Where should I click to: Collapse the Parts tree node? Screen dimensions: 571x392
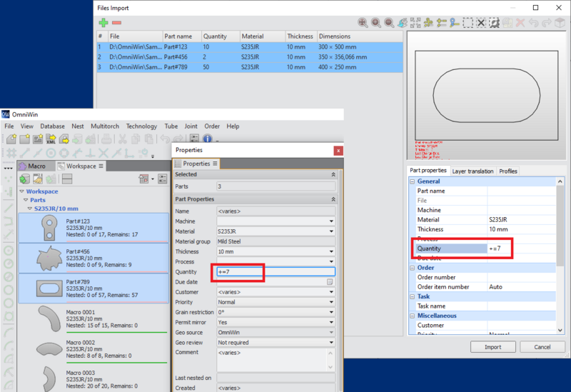point(26,200)
